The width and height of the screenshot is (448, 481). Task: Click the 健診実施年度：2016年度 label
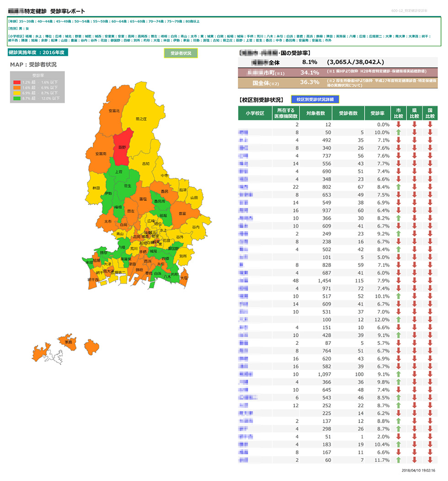tap(38, 53)
